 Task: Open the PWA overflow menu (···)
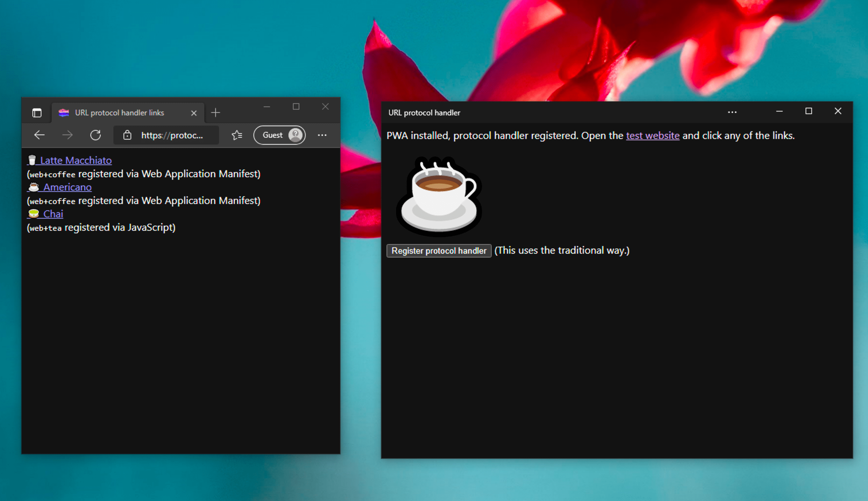[732, 112]
